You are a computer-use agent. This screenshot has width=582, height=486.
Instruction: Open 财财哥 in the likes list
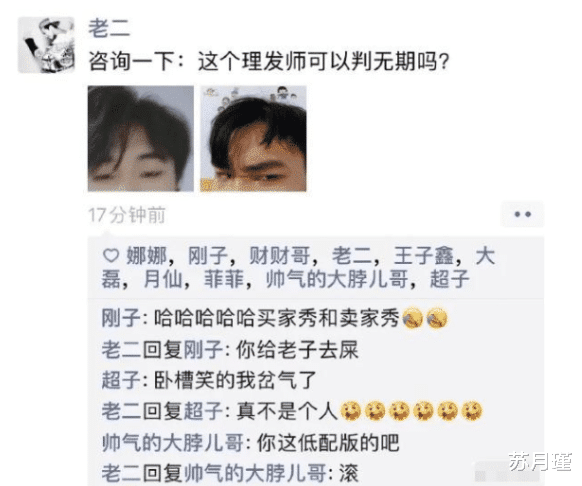[x=279, y=256]
